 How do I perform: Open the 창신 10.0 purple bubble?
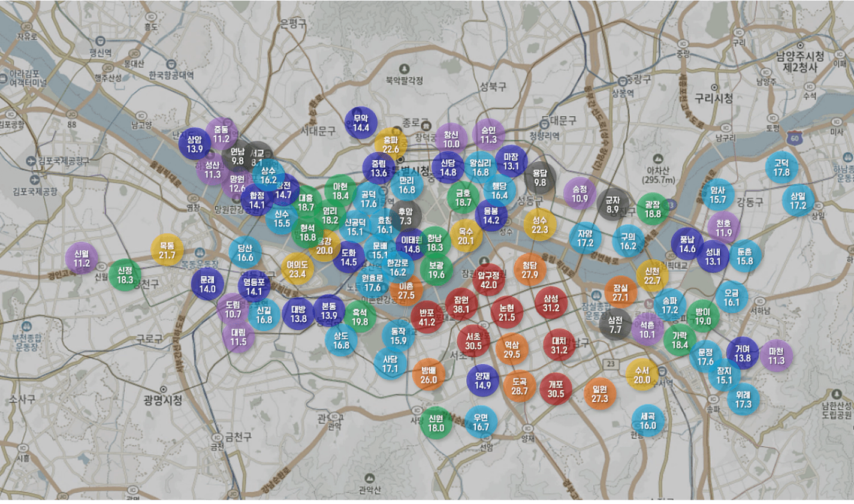click(451, 140)
